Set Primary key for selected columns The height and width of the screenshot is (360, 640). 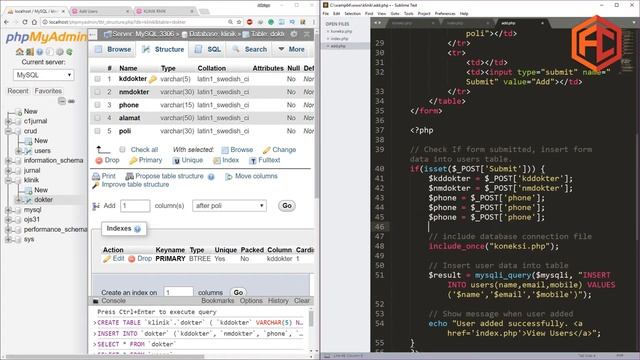coord(146,160)
